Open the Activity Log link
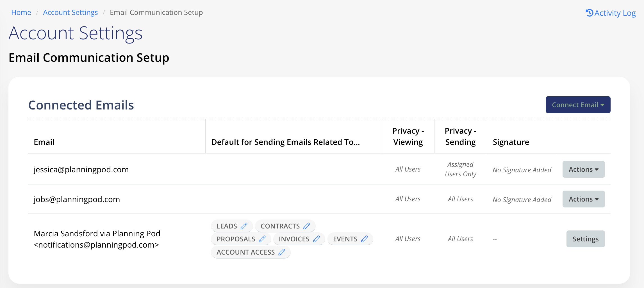Screen dimensions: 644x288 click(611, 13)
